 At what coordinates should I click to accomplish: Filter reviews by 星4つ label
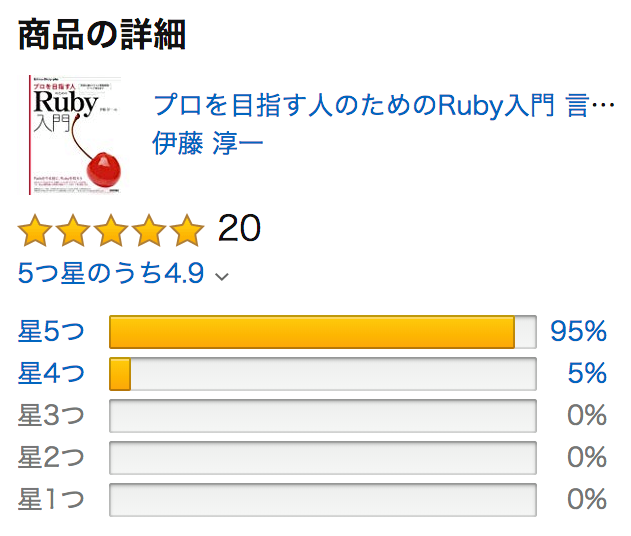(x=51, y=373)
